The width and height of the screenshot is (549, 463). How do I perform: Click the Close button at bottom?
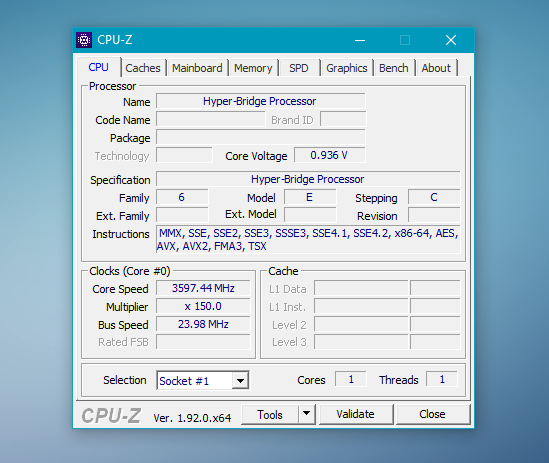point(432,414)
